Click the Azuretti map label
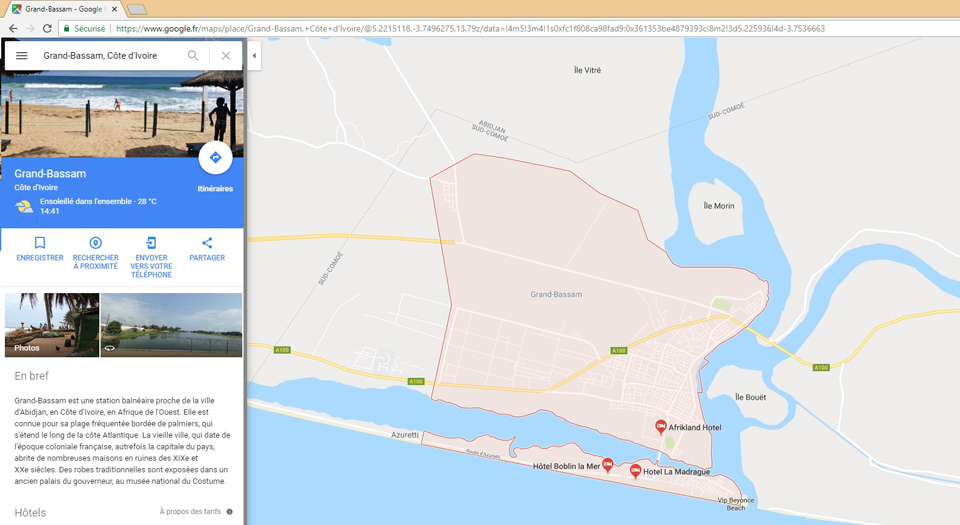 pos(405,434)
